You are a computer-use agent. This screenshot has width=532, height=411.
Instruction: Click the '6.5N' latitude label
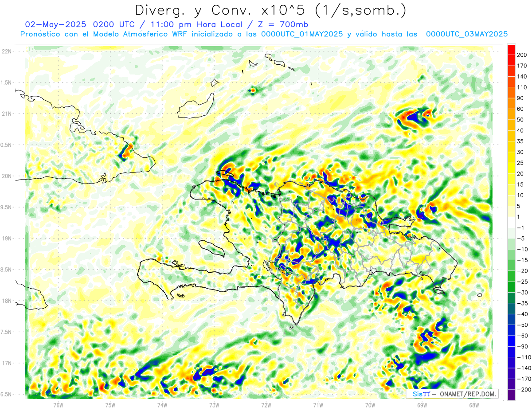pyautogui.click(x=6, y=394)
